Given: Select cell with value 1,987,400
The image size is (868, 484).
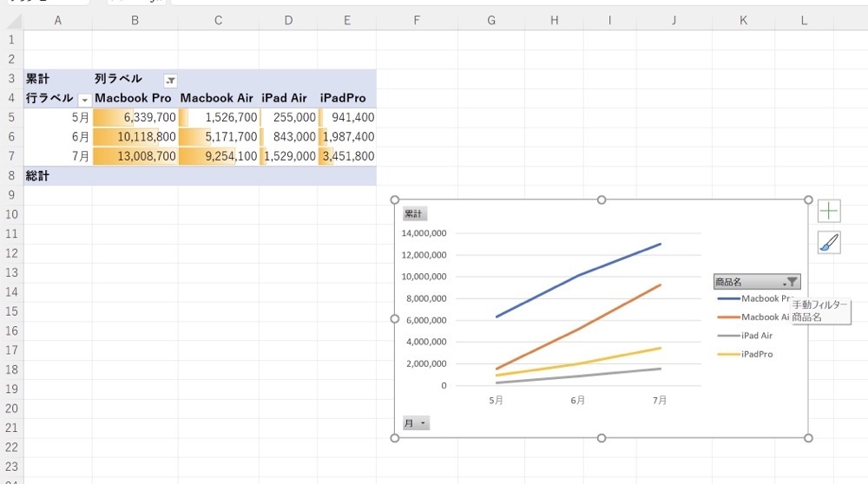Looking at the screenshot, I should point(346,137).
